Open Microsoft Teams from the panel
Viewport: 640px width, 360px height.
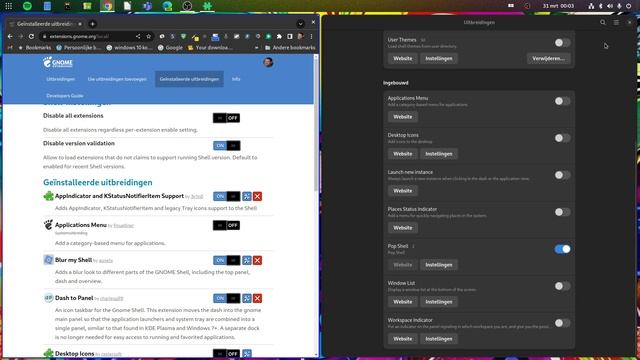point(147,6)
